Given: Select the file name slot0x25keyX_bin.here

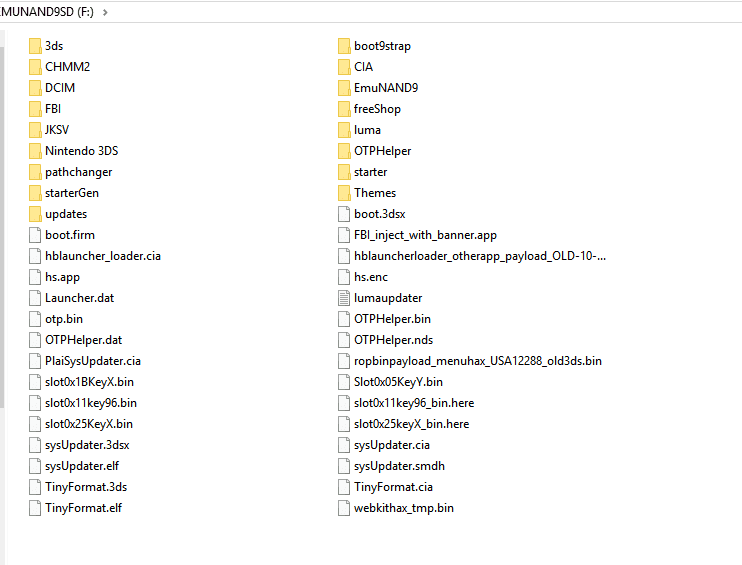Looking at the screenshot, I should click(412, 424).
